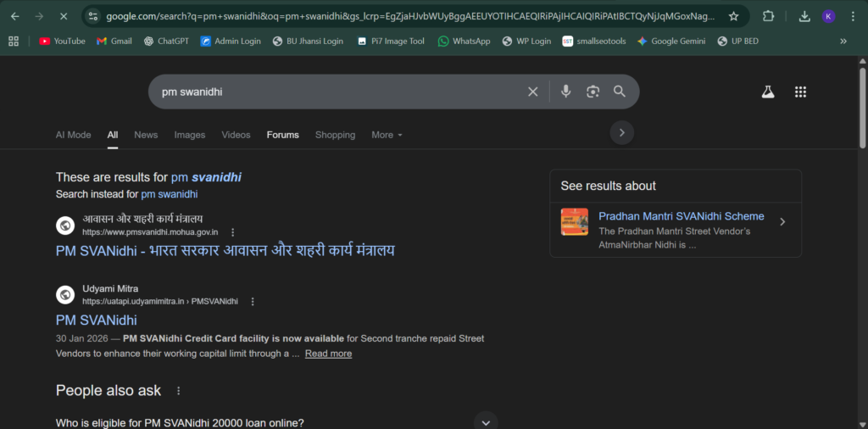Open PM SVANidhi Udyami Mitra result
The width and height of the screenshot is (868, 429).
click(x=97, y=320)
